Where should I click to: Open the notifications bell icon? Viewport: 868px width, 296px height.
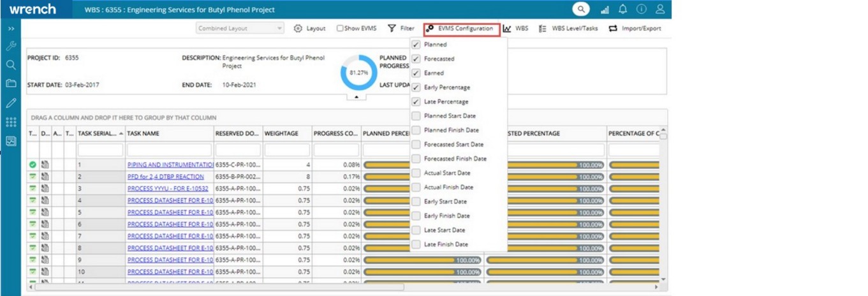[623, 10]
